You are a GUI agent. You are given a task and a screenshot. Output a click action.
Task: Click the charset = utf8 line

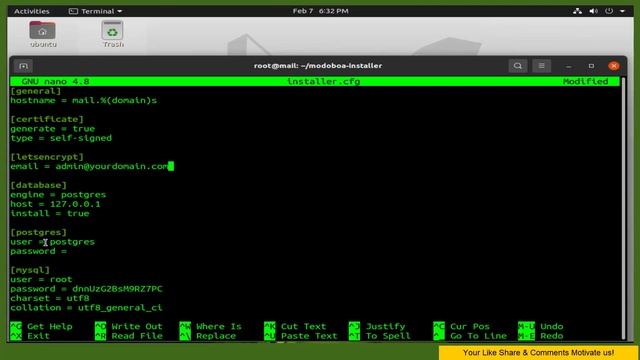(50, 298)
